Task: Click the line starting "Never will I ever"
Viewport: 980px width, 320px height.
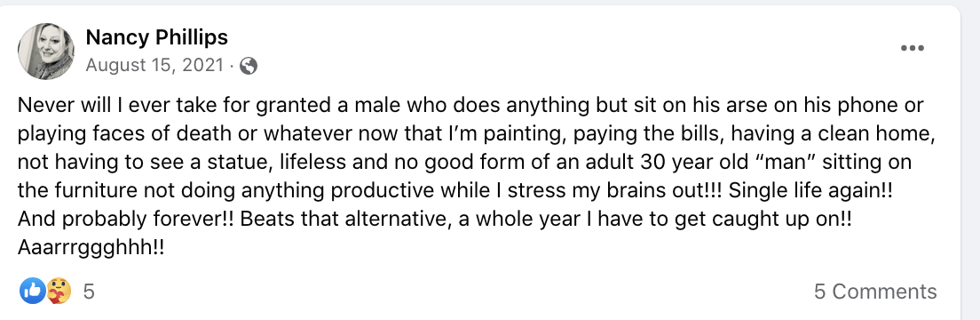Action: pos(470,105)
